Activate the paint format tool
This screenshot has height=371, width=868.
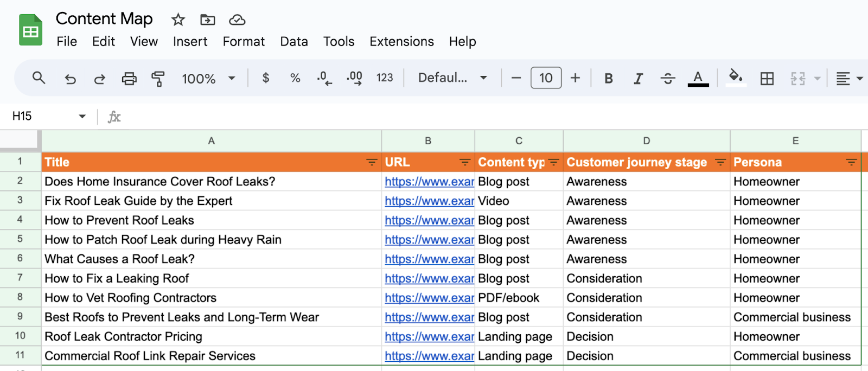(x=158, y=79)
